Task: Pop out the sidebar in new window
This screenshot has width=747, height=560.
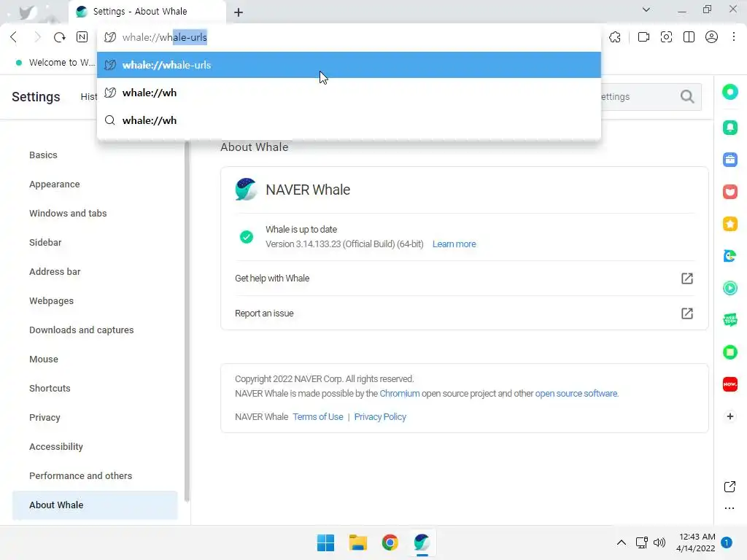Action: 729,486
